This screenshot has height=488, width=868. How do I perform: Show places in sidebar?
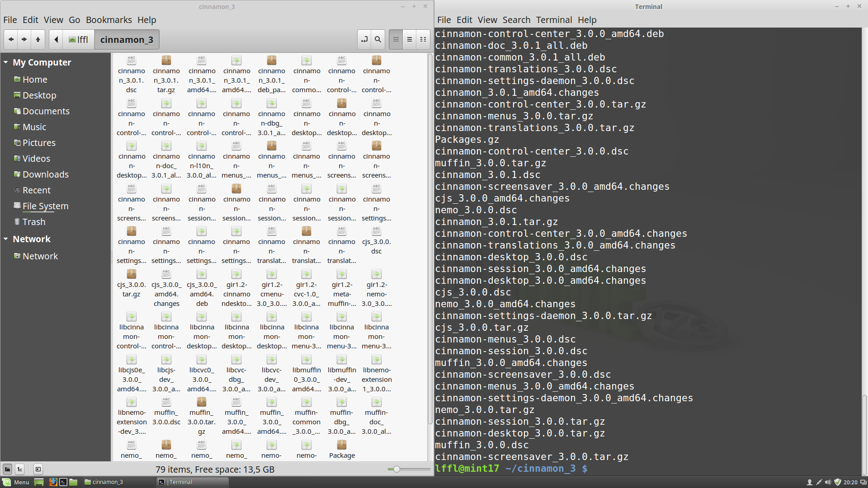click(x=7, y=469)
